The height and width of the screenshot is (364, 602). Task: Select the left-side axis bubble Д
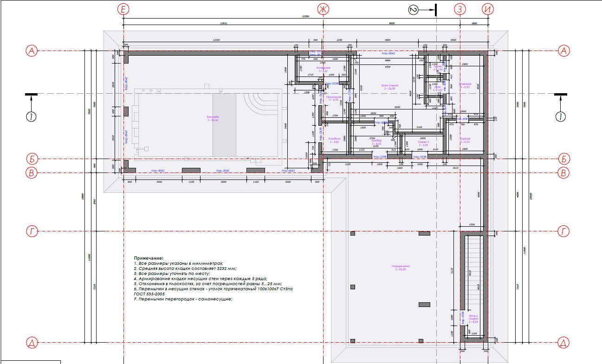tap(32, 343)
